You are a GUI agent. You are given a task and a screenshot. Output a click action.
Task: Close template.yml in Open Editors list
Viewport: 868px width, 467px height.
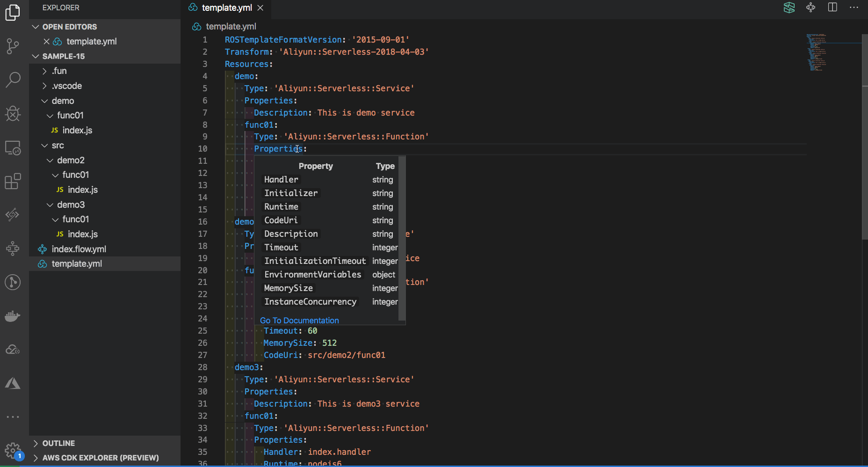point(46,41)
